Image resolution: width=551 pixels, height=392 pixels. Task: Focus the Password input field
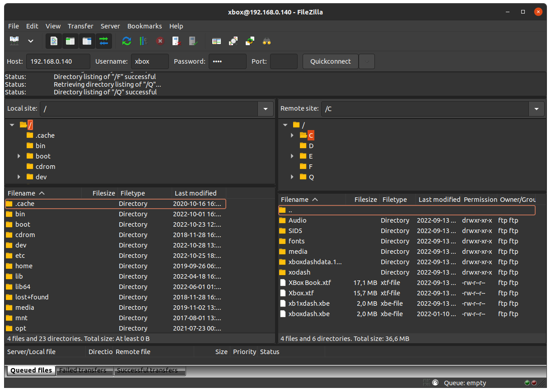tap(228, 61)
